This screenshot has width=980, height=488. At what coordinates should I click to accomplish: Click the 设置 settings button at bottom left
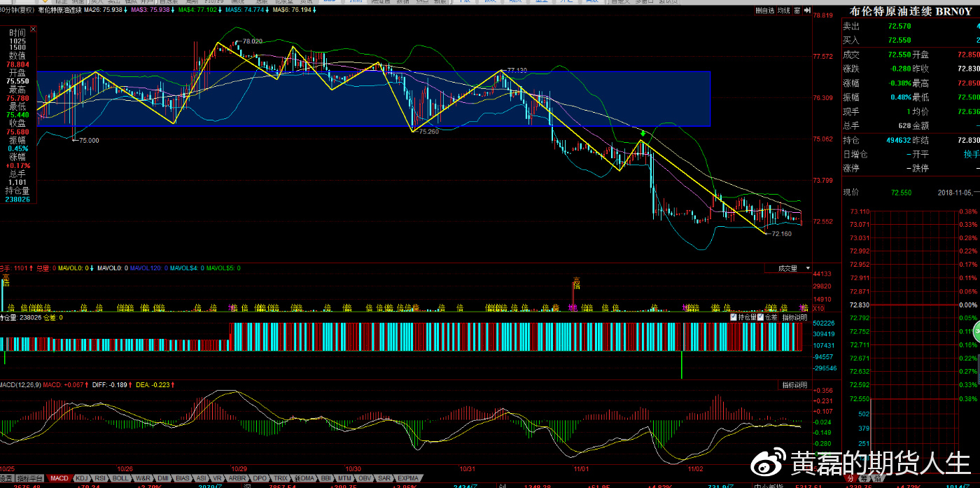(x=6, y=478)
